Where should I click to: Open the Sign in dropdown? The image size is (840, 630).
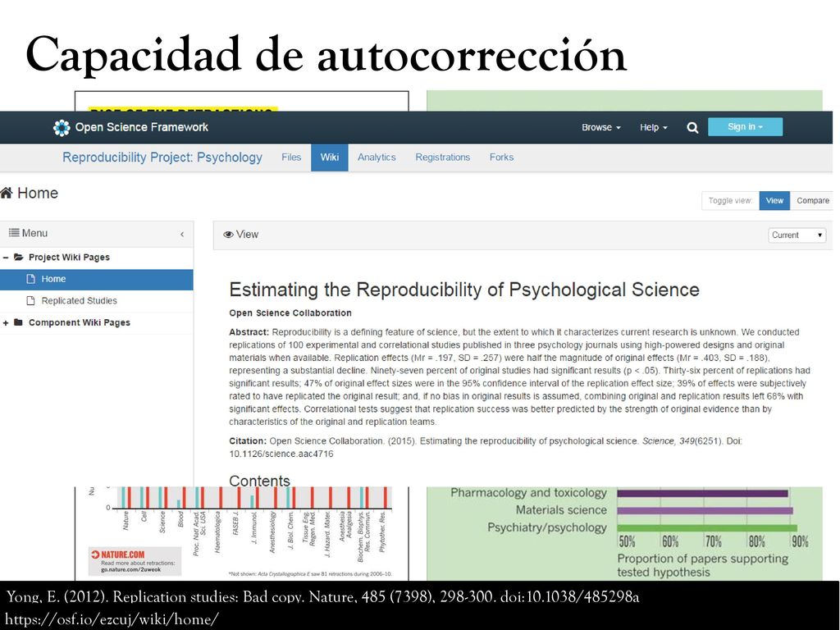click(x=745, y=127)
